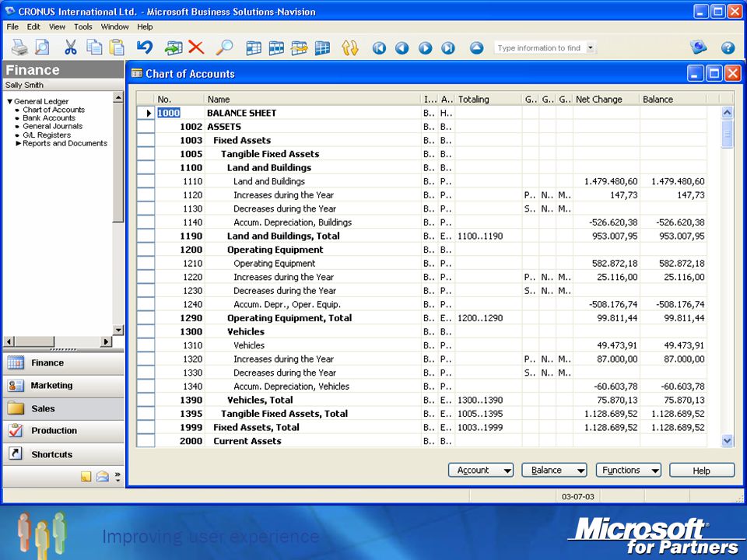Screen dimensions: 747x560
Task: Click the Cut scissors icon
Action: pyautogui.click(x=71, y=47)
